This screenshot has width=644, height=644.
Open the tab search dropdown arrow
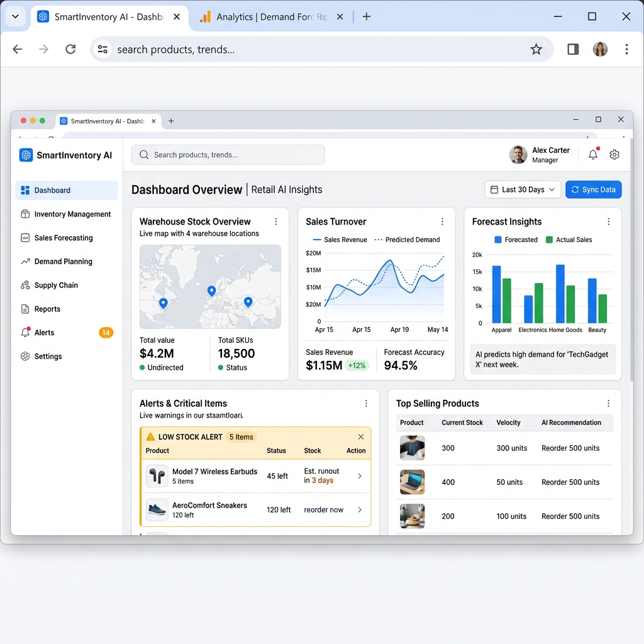coord(16,16)
